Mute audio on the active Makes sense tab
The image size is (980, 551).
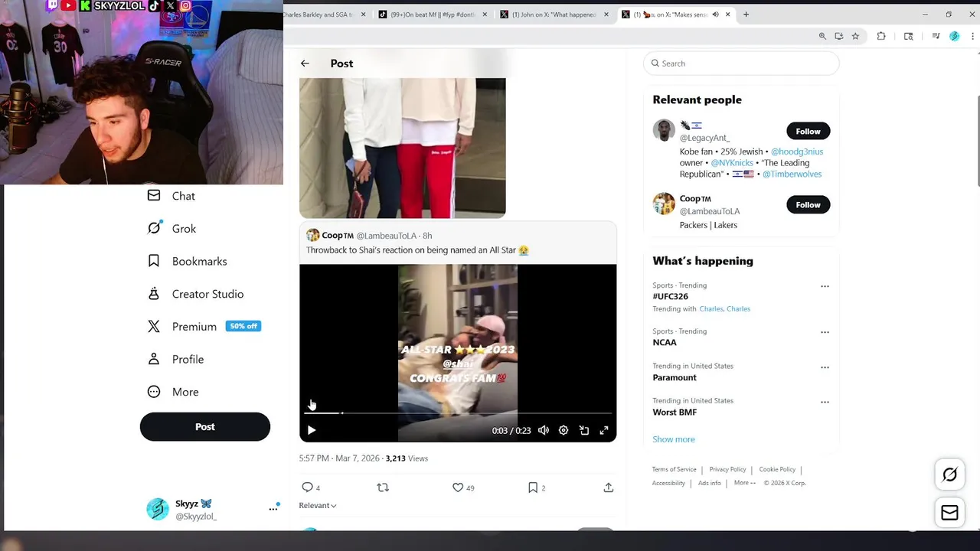pos(715,15)
